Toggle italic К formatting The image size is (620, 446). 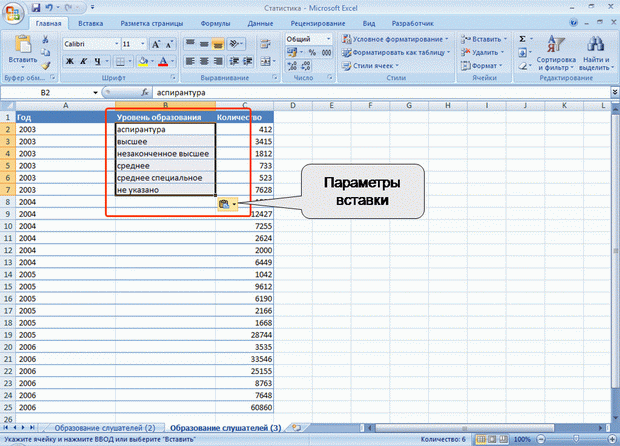point(83,61)
